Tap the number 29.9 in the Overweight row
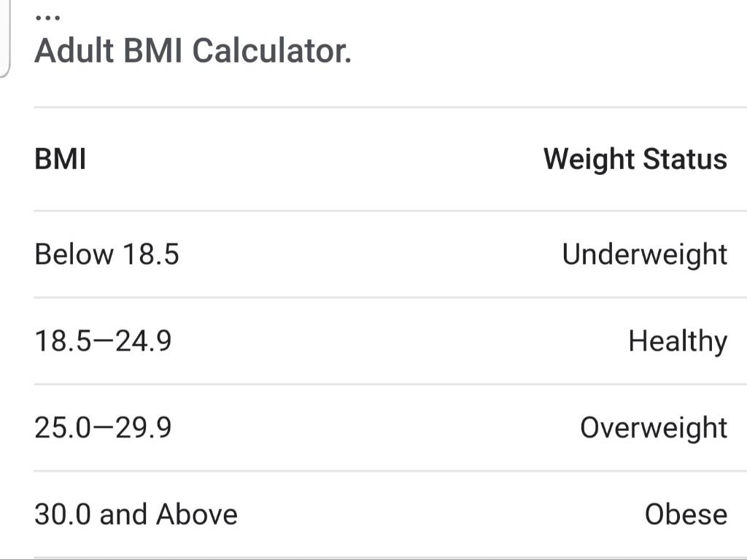 click(x=144, y=427)
